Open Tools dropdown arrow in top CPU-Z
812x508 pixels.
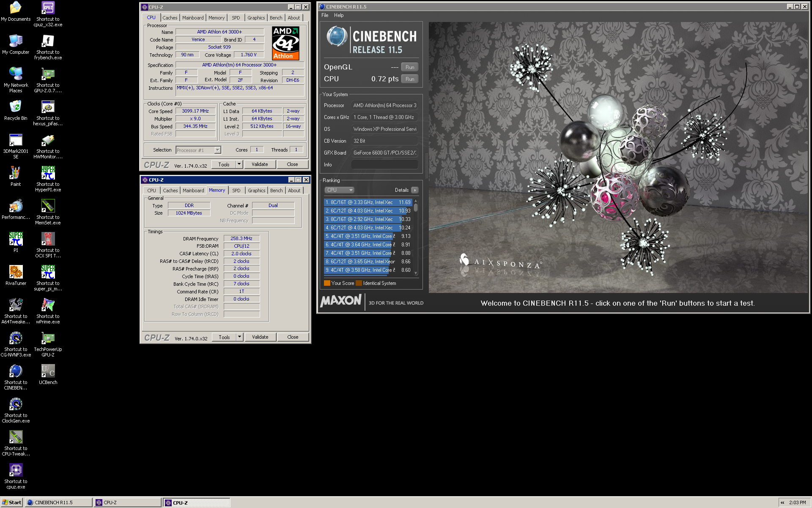point(239,164)
